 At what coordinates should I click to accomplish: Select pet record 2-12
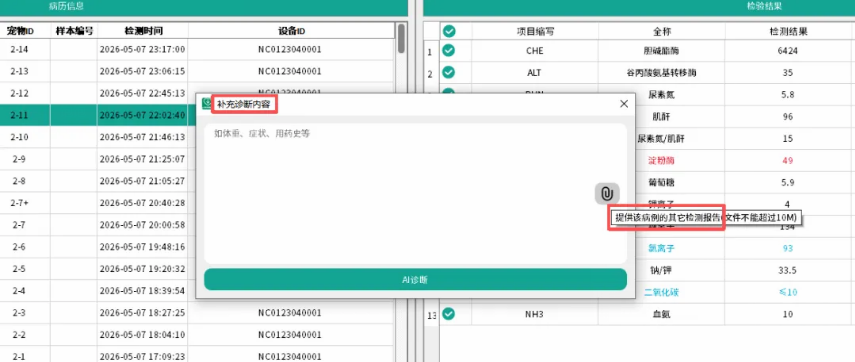pyautogui.click(x=20, y=93)
